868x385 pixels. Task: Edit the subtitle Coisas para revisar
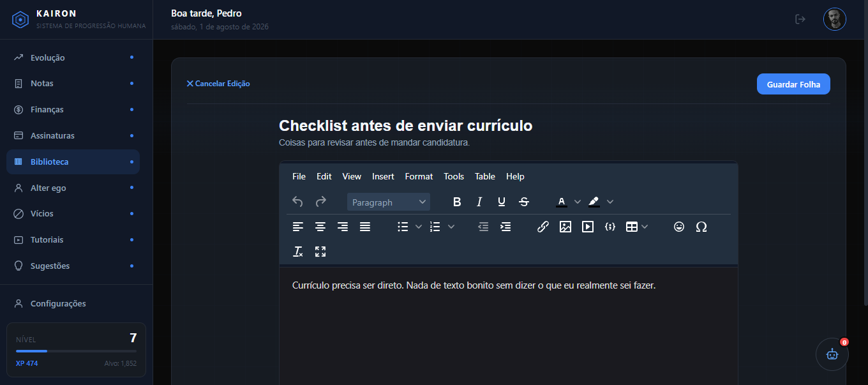[375, 142]
